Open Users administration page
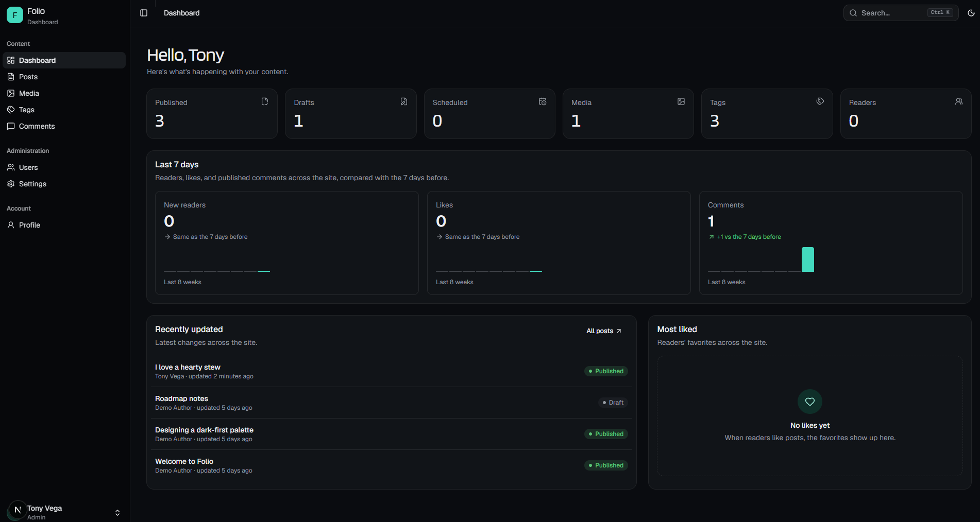 point(64,167)
